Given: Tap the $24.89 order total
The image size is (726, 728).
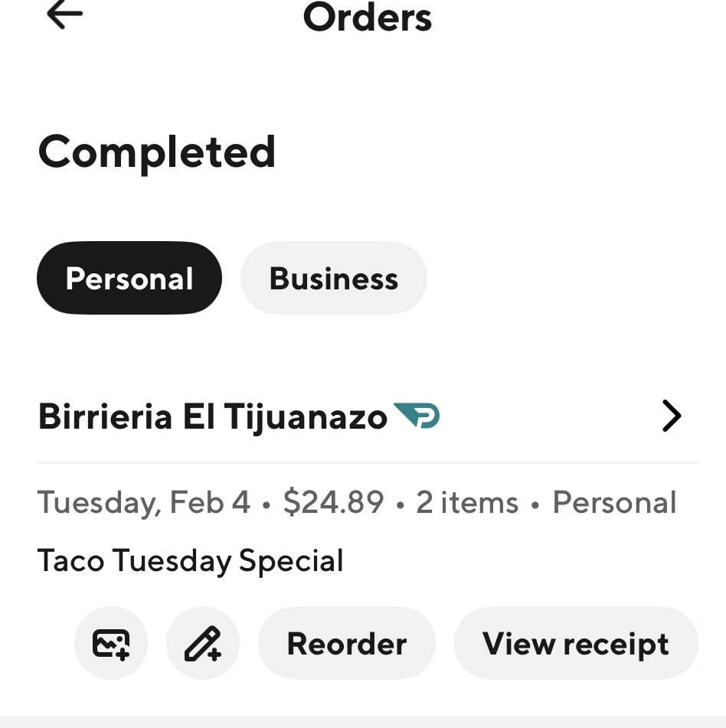Looking at the screenshot, I should (x=333, y=503).
